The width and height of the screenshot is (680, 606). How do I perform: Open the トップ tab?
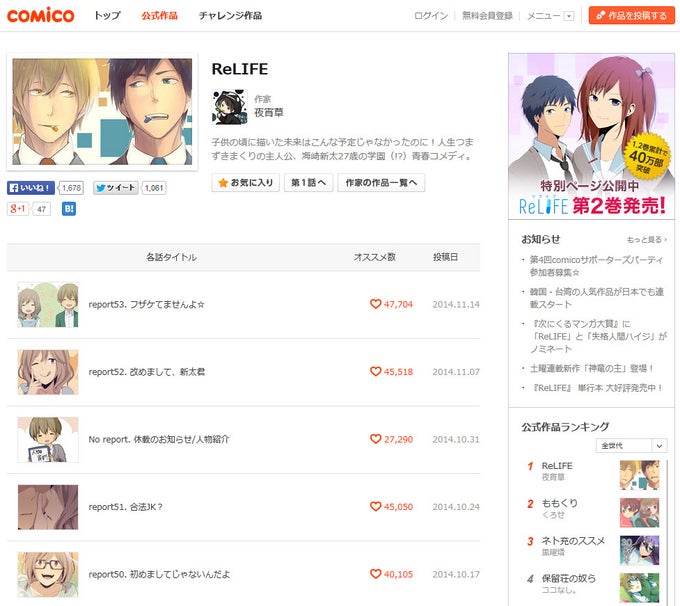[x=107, y=16]
